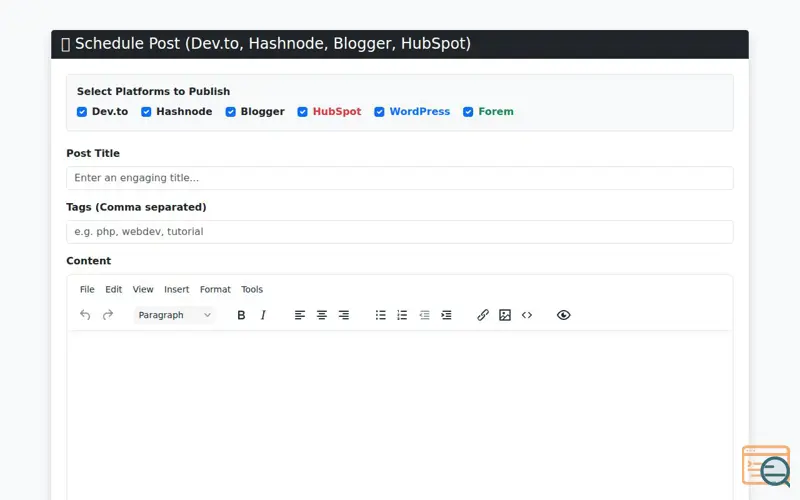Toggle bold formatting
This screenshot has height=500, width=800.
click(241, 315)
